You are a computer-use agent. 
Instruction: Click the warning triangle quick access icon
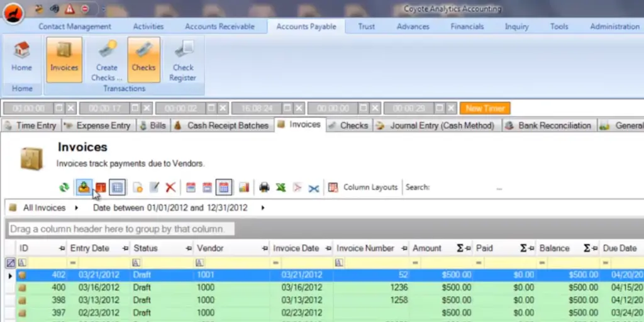(x=69, y=8)
